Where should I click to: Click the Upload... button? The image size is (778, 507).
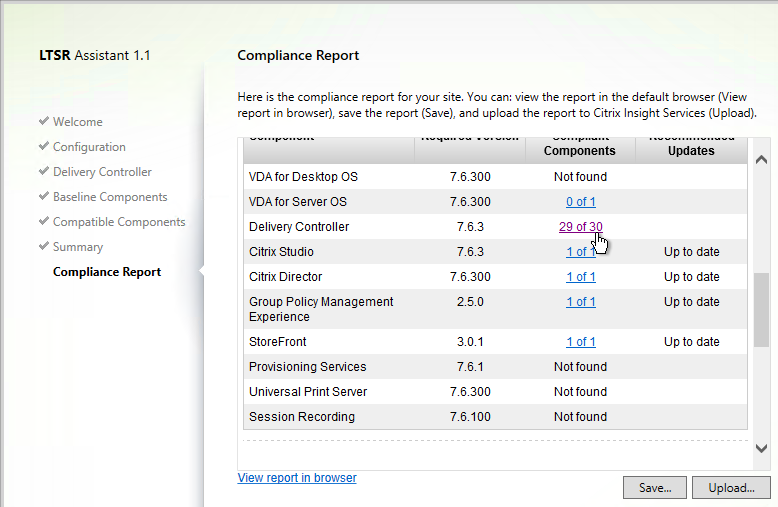[x=731, y=488]
